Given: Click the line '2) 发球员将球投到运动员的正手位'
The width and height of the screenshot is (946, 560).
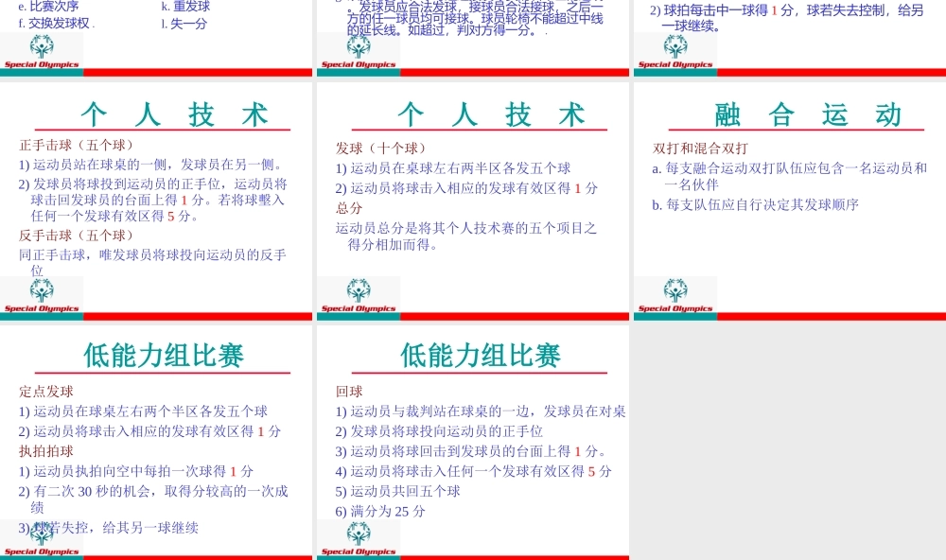Looking at the screenshot, I should tap(124, 184).
